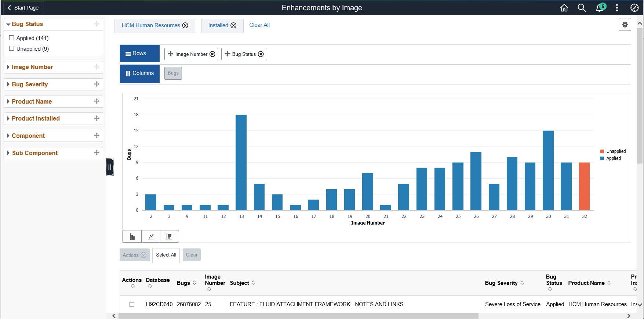Check the Unapplied (9) checkbox
The height and width of the screenshot is (319, 644).
(x=12, y=49)
